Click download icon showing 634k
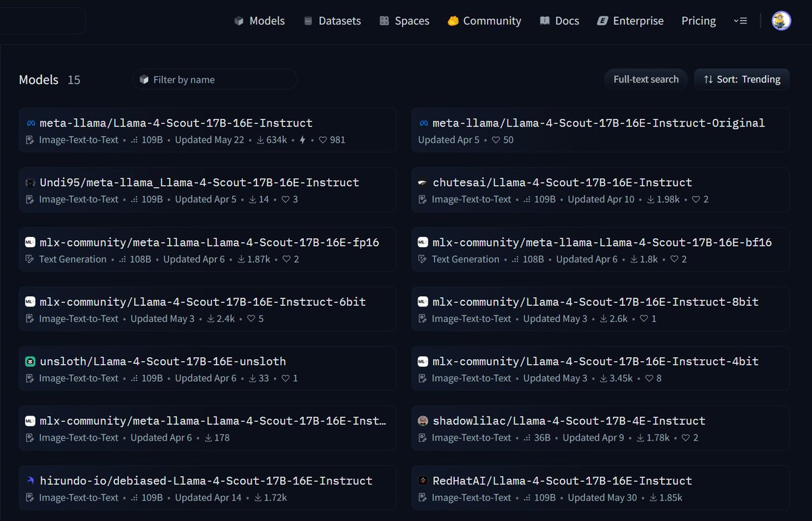 [x=261, y=140]
